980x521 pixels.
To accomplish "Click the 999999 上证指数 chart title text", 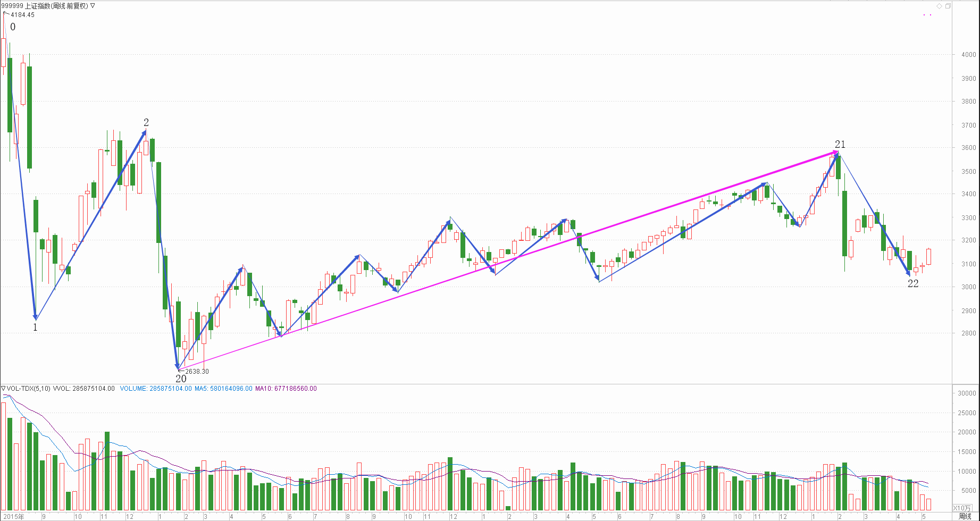I will pyautogui.click(x=45, y=6).
